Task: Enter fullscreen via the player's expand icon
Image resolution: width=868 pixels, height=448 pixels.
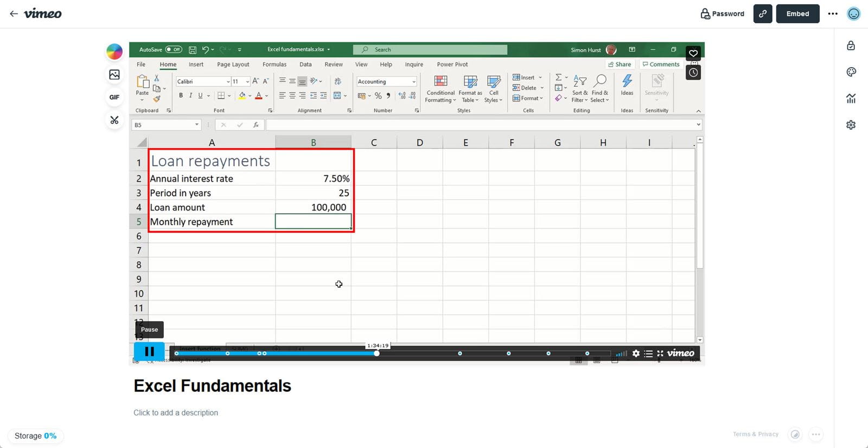Action: tap(660, 353)
